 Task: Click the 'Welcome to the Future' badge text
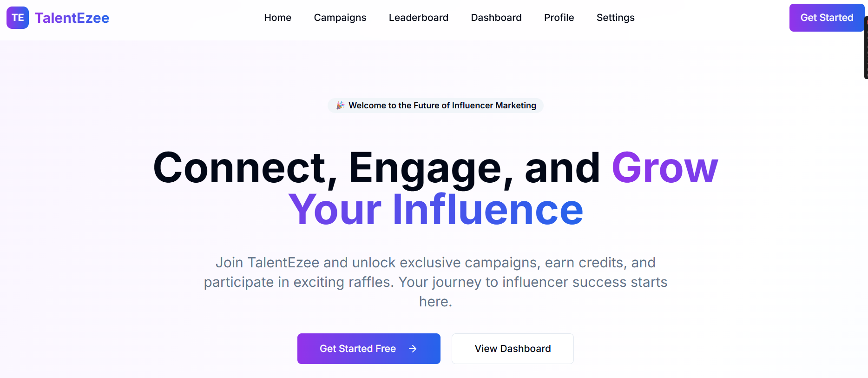click(x=442, y=106)
